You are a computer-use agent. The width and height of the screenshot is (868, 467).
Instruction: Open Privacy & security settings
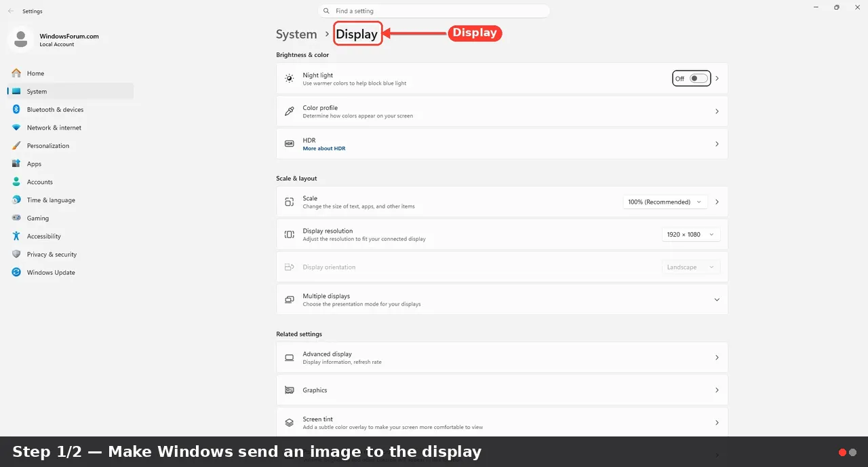71,255
